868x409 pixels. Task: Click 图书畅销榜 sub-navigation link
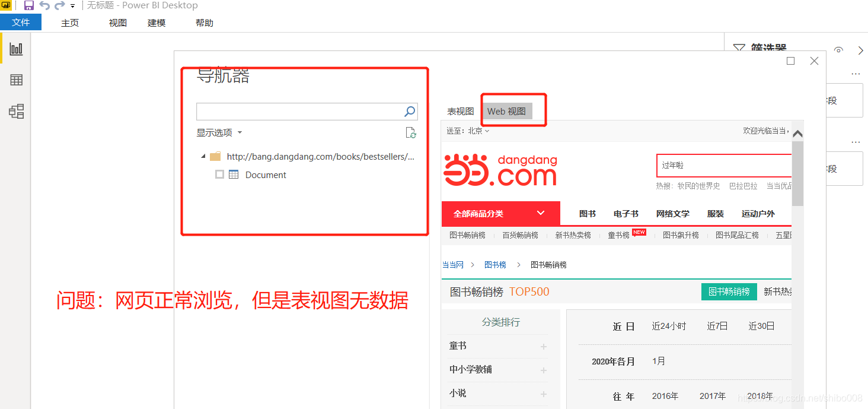pyautogui.click(x=467, y=235)
